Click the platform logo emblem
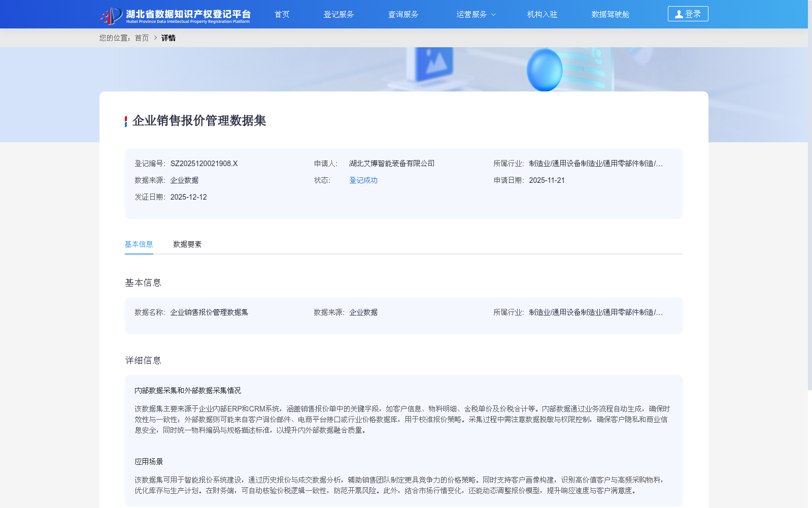 click(x=111, y=16)
